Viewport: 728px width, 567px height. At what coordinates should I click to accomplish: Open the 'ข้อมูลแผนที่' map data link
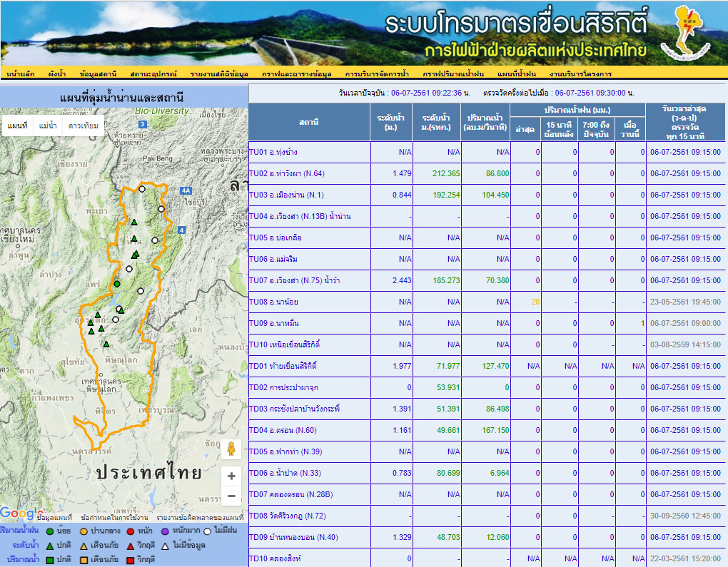pos(55,517)
